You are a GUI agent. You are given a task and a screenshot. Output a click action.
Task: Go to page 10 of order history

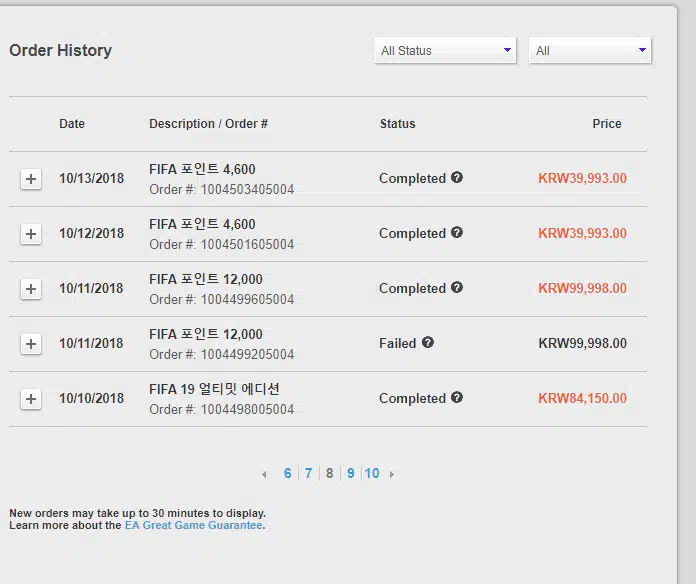(x=372, y=474)
